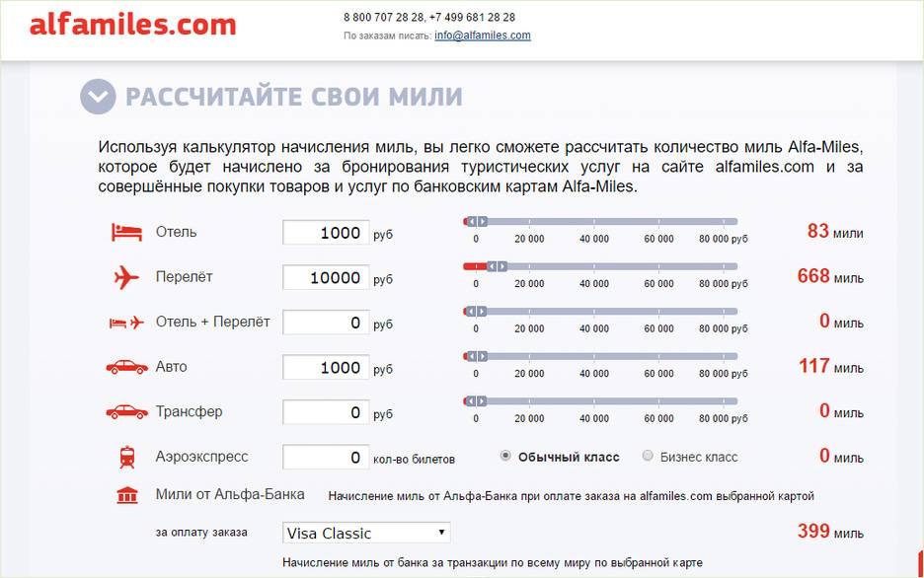The height and width of the screenshot is (578, 924).
Task: Click the Авто slider handle
Action: (x=476, y=356)
